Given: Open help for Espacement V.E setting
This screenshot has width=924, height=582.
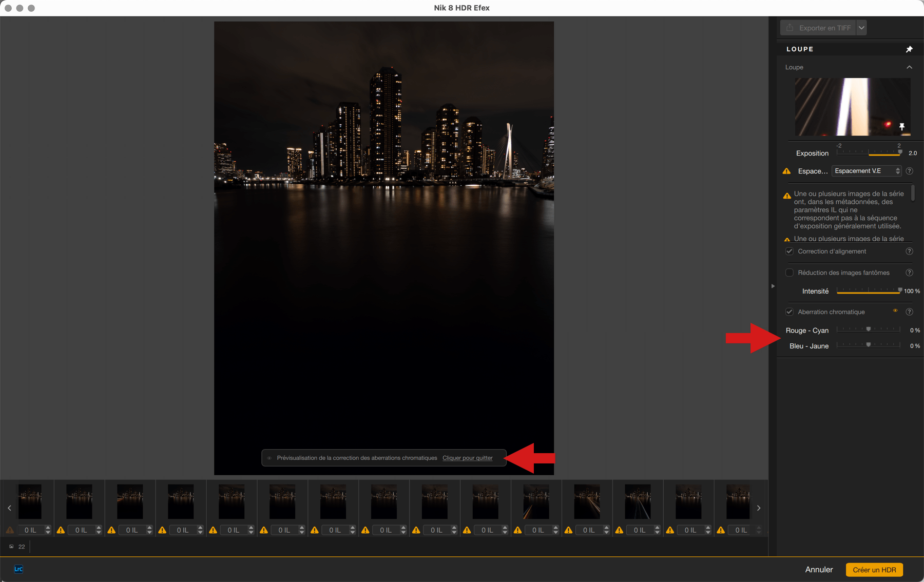Looking at the screenshot, I should (x=909, y=171).
